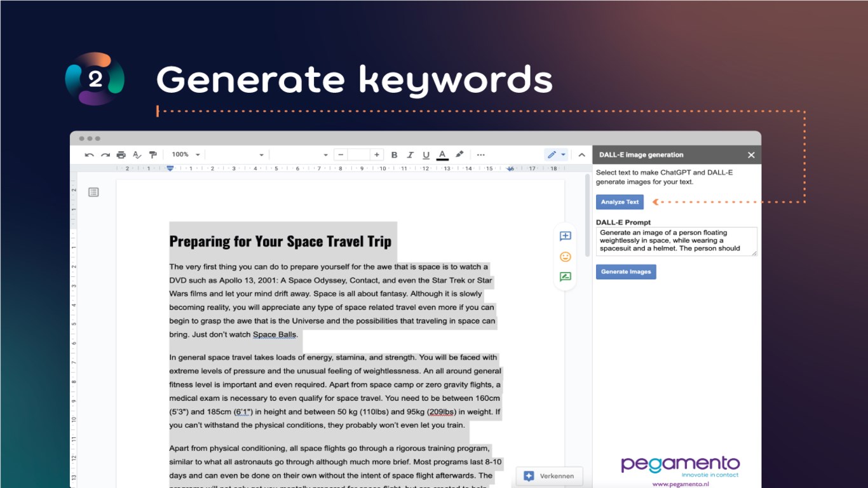Add an emoji reaction to selection
This screenshot has height=488, width=868.
coord(565,257)
